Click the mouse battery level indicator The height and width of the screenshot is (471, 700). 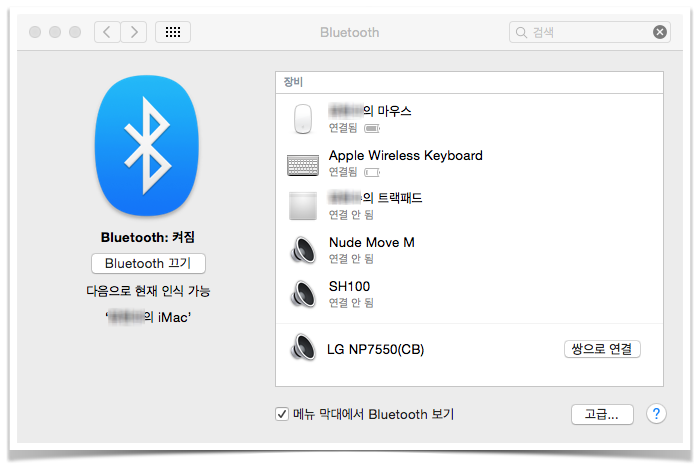coord(372,129)
